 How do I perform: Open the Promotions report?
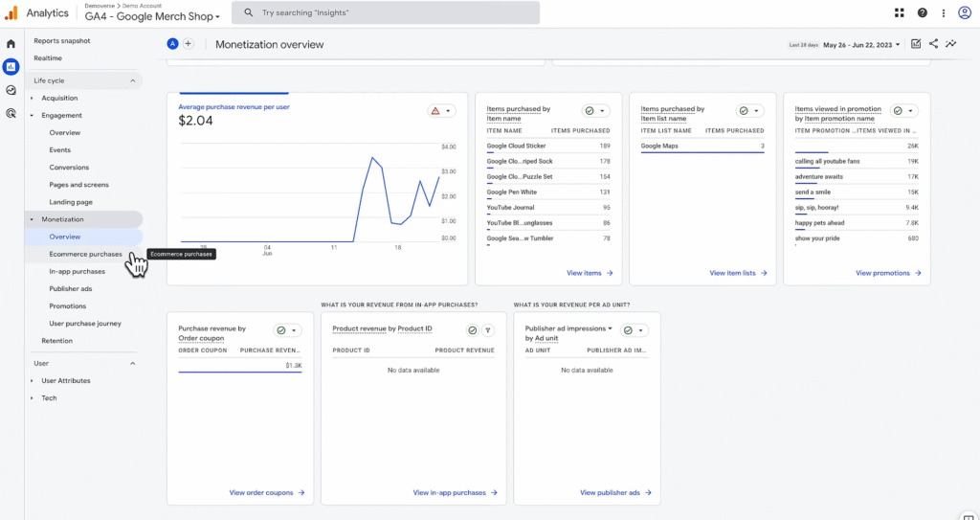tap(68, 306)
